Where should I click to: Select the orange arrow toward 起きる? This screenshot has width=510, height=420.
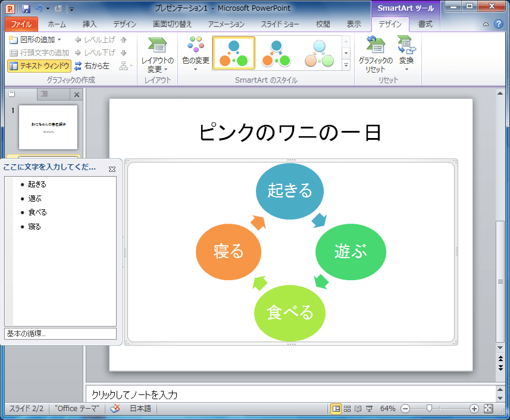(259, 222)
